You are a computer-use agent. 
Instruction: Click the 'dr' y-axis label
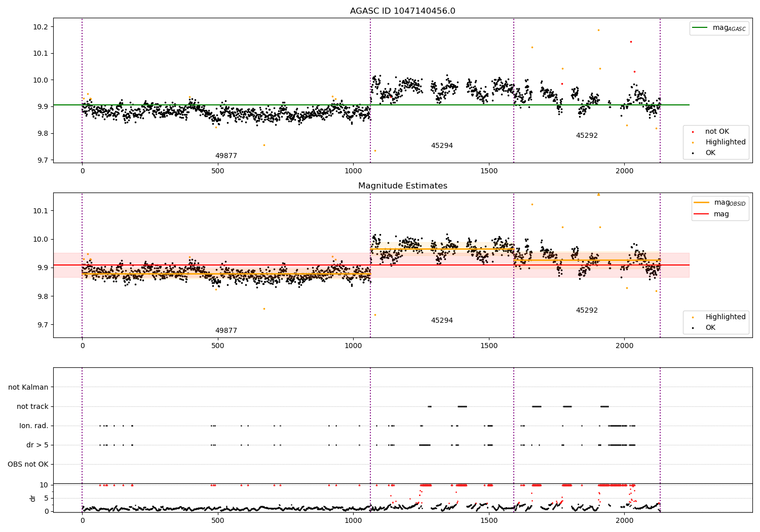[x=33, y=498]
